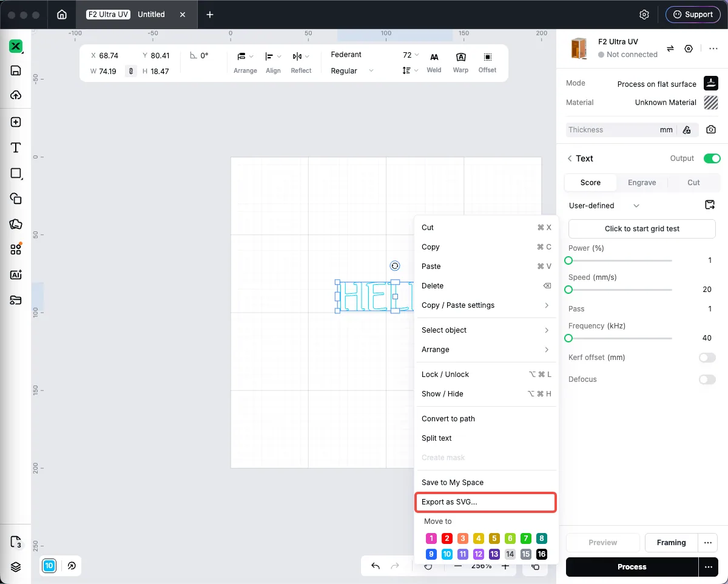The height and width of the screenshot is (584, 728).
Task: Enable the Defocus switch
Action: (x=707, y=379)
